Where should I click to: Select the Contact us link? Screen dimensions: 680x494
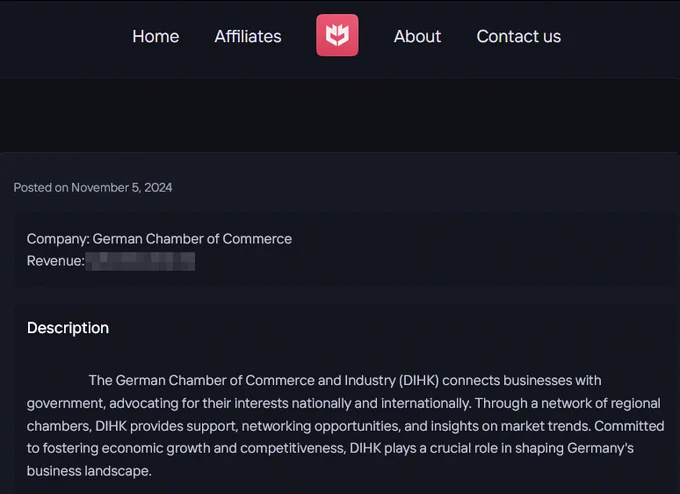tap(519, 36)
